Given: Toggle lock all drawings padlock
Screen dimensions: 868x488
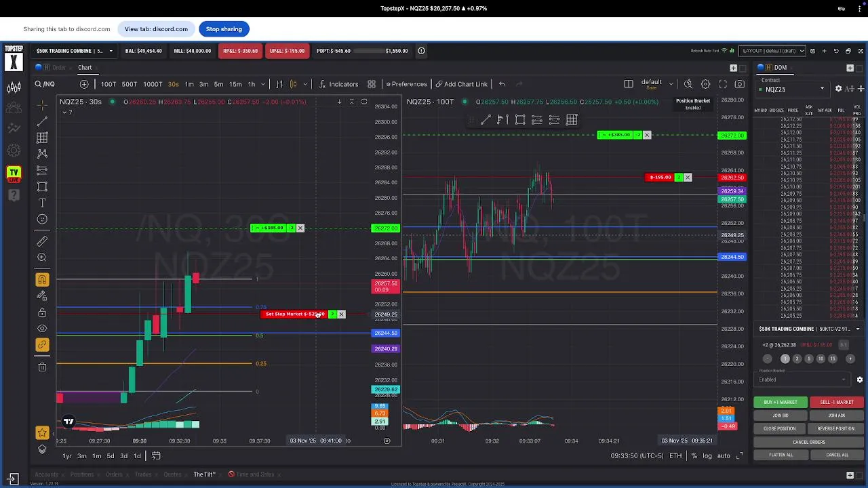Looking at the screenshot, I should [x=42, y=312].
